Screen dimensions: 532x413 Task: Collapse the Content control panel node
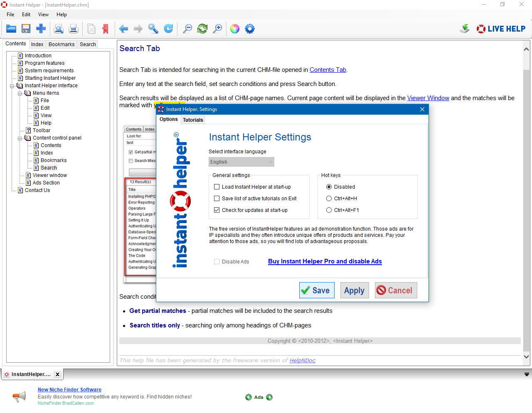pos(20,138)
